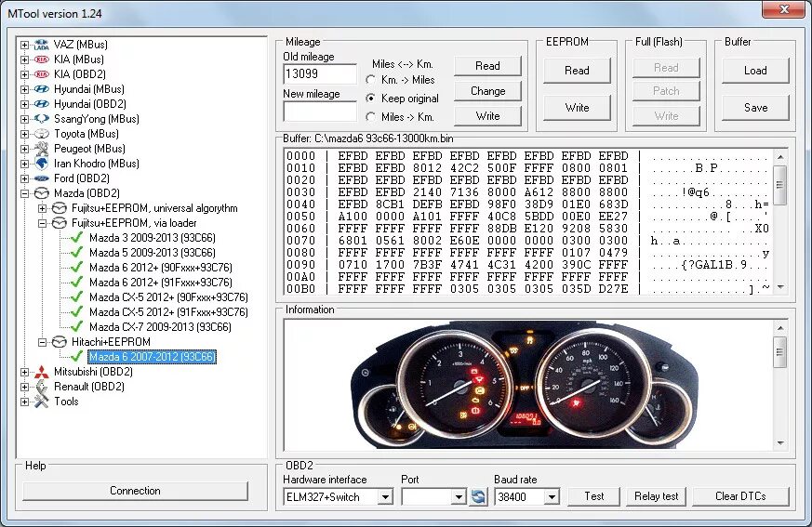Viewport: 812px width, 527px height.
Task: Click checkmark icon of Mazda 3 2009-2013
Action: click(76, 238)
